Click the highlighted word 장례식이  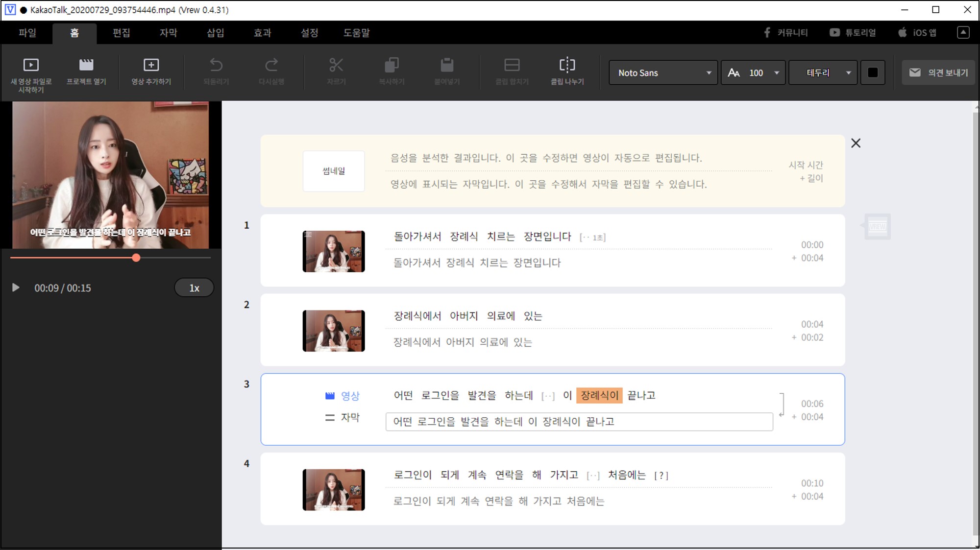(599, 395)
